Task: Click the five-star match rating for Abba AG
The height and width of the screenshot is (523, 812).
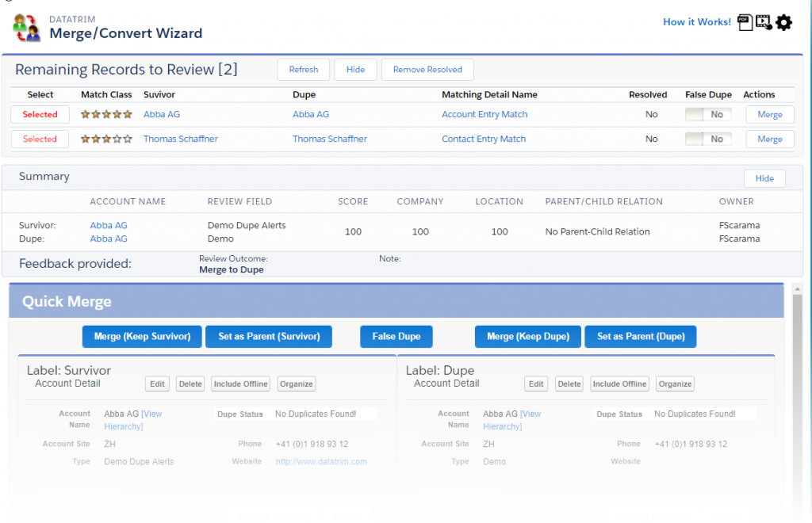Action: (106, 115)
